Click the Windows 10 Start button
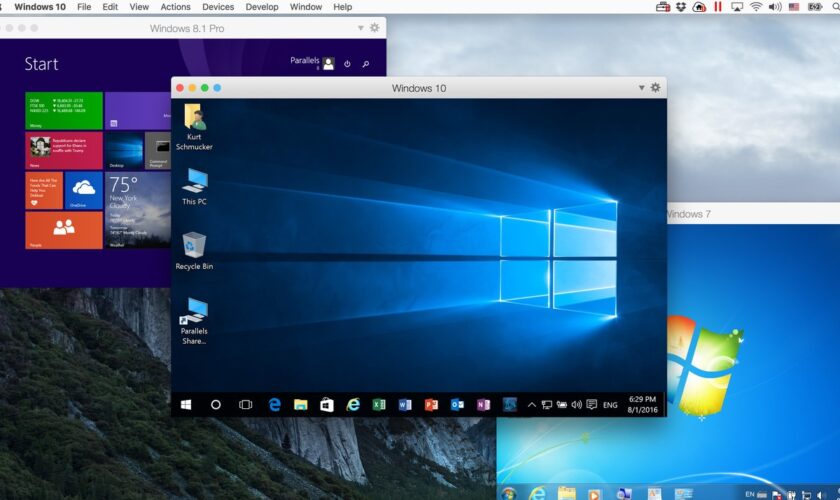 click(186, 405)
